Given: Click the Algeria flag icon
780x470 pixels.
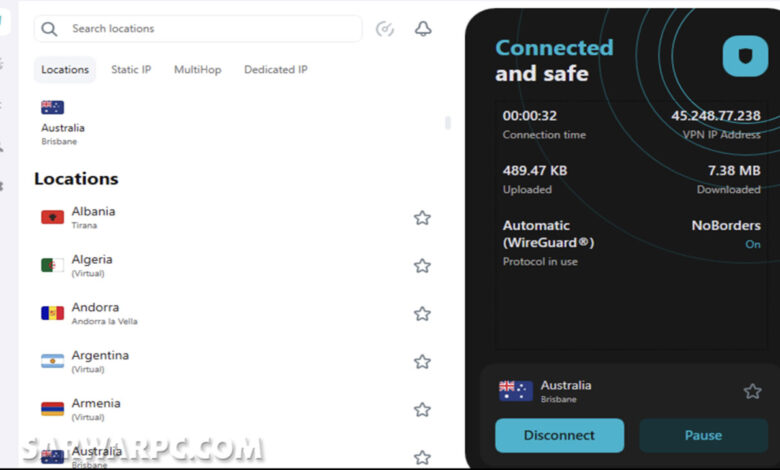Looking at the screenshot, I should tap(52, 265).
